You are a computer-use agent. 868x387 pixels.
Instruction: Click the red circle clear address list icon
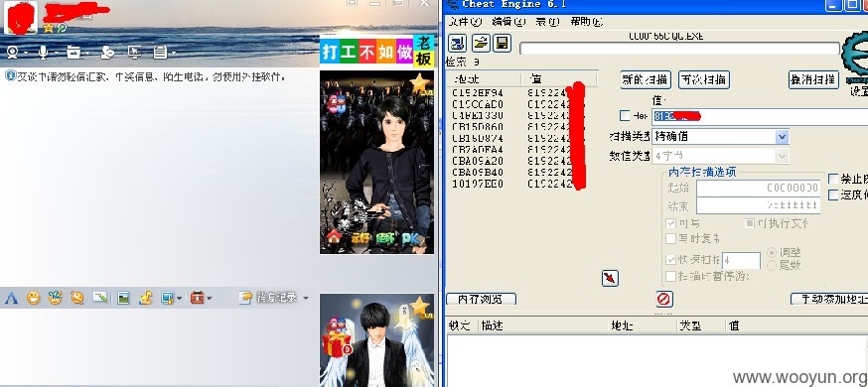663,299
